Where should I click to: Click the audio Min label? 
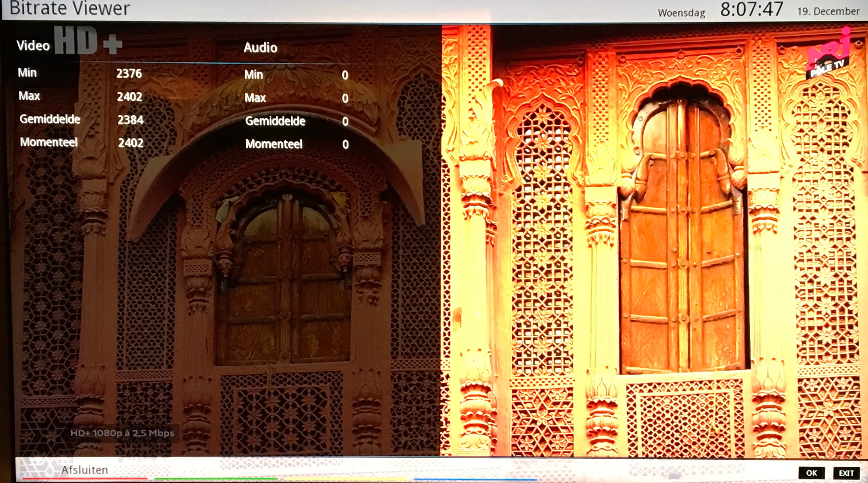click(x=253, y=75)
